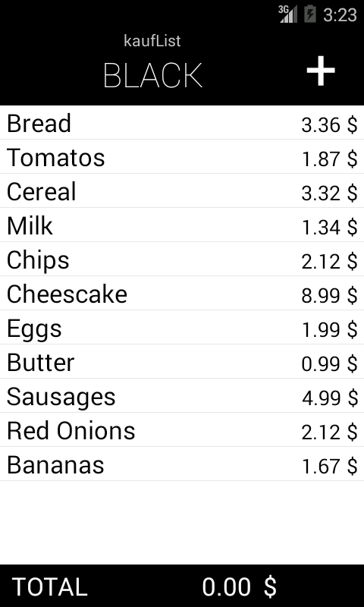Image resolution: width=364 pixels, height=607 pixels.
Task: Select the Butter entry
Action: [182, 362]
